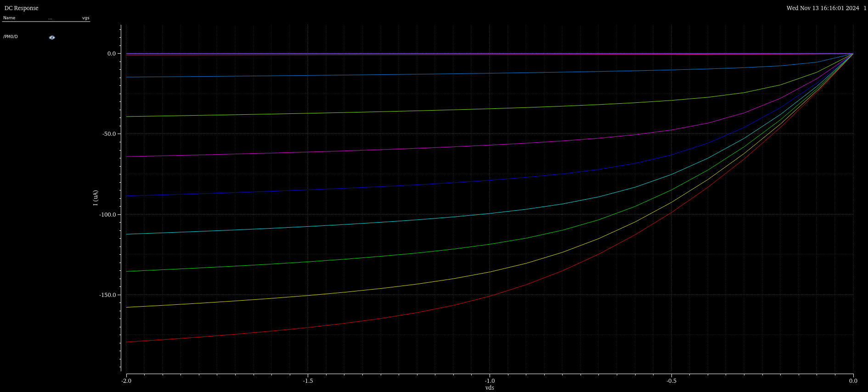The width and height of the screenshot is (868, 392).
Task: Click the -1.0 tick on x-axis
Action: [490, 381]
